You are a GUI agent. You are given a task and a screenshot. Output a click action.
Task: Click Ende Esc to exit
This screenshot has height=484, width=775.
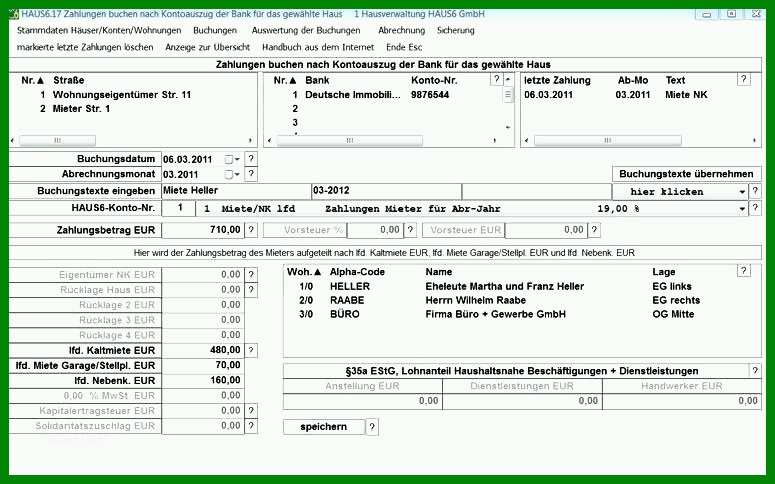[404, 47]
